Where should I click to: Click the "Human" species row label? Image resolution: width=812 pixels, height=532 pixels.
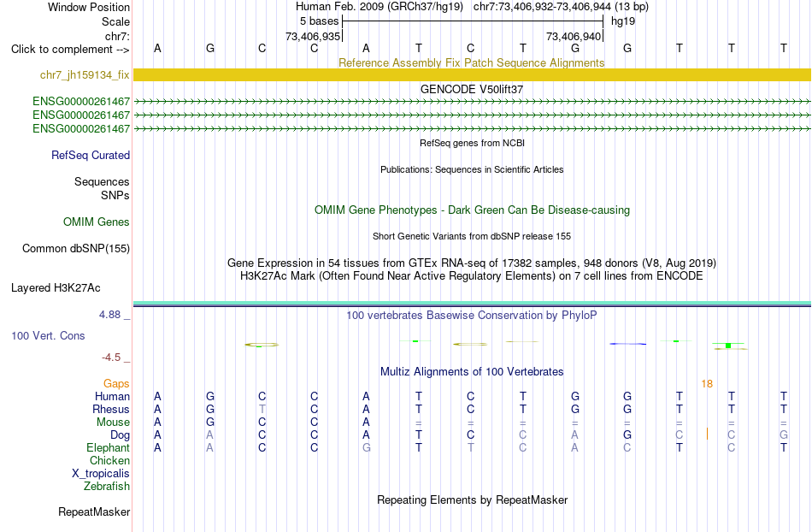pos(112,397)
